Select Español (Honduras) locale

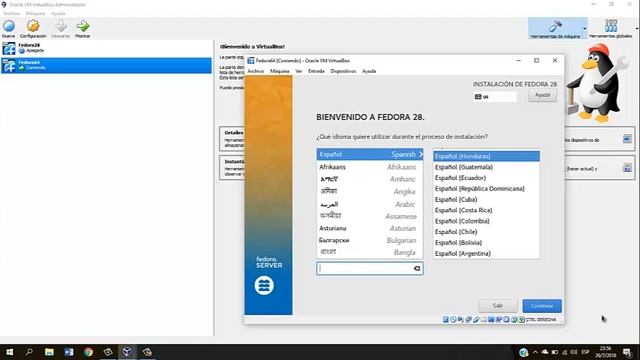click(x=487, y=156)
